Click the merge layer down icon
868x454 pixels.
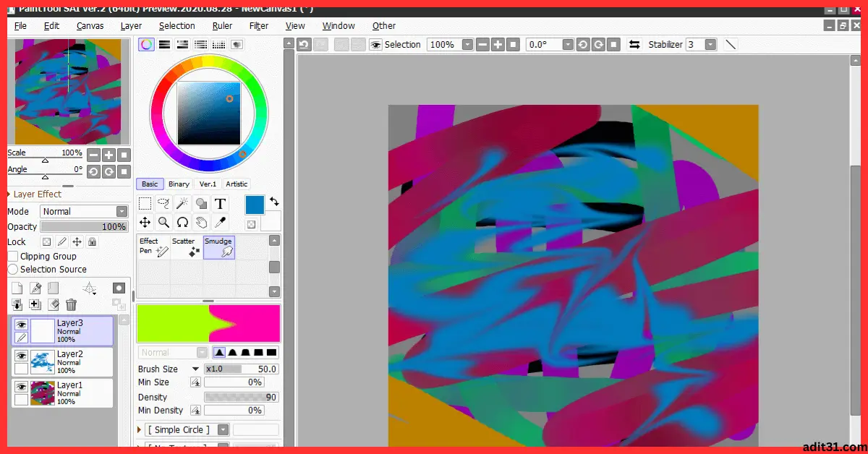[x=17, y=305]
